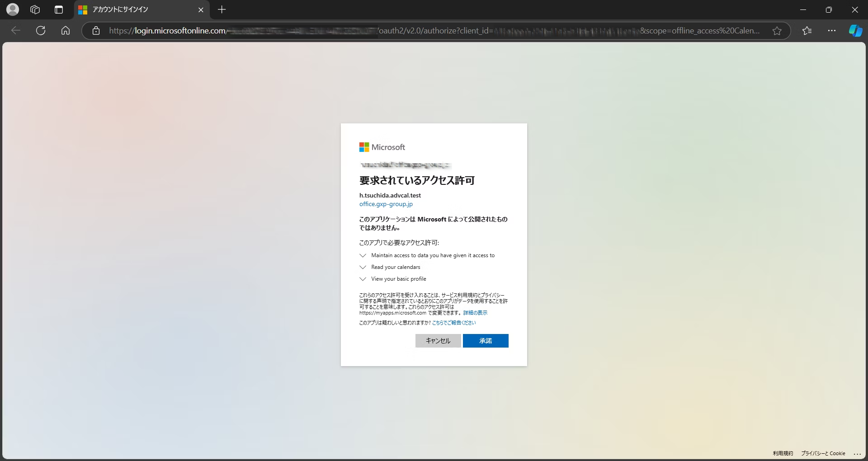This screenshot has width=868, height=461.
Task: Open a new tab with plus button
Action: coord(222,9)
